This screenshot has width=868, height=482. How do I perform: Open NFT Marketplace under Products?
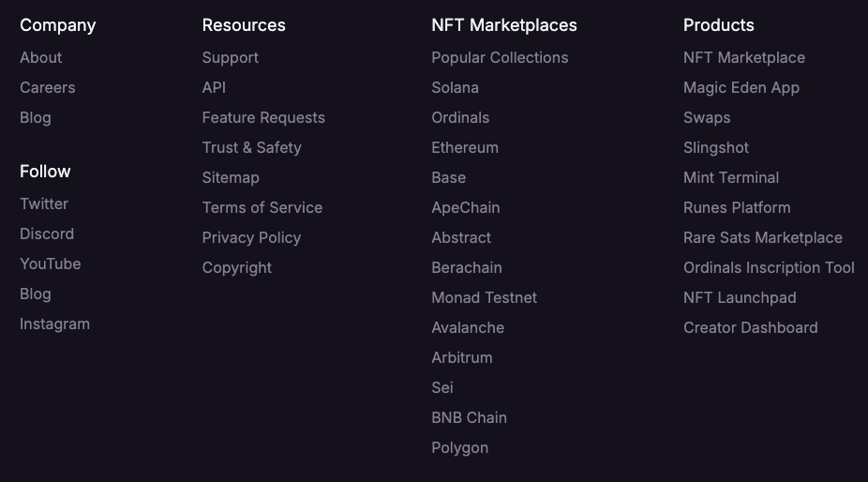pos(744,57)
